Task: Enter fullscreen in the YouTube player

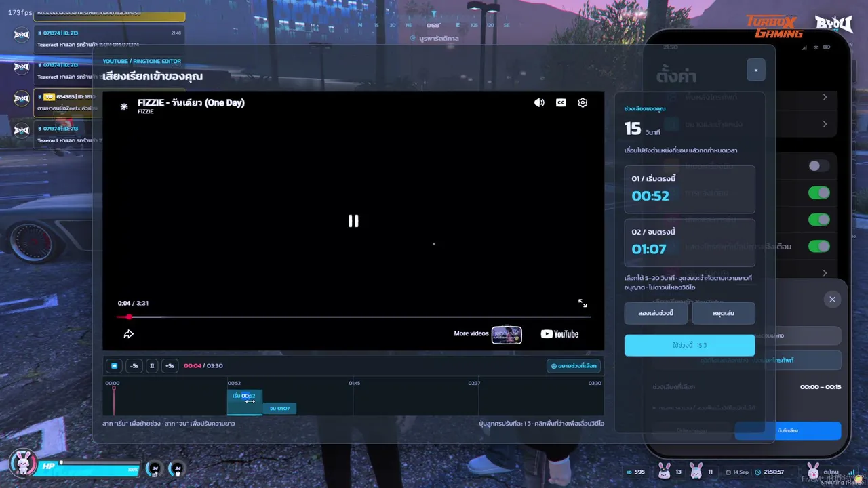Action: coord(583,304)
